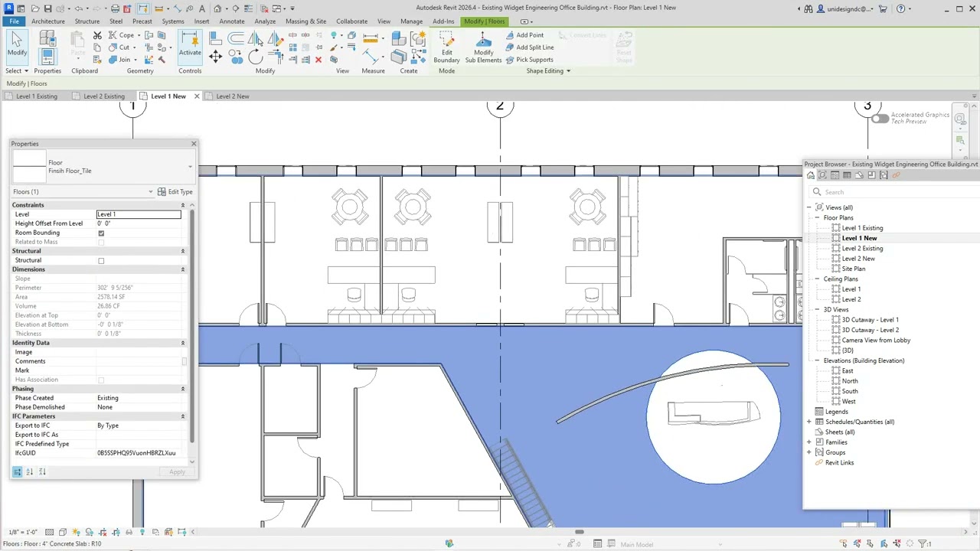980x551 pixels.
Task: Select Mirror - Draw Axis tool
Action: [x=275, y=39]
